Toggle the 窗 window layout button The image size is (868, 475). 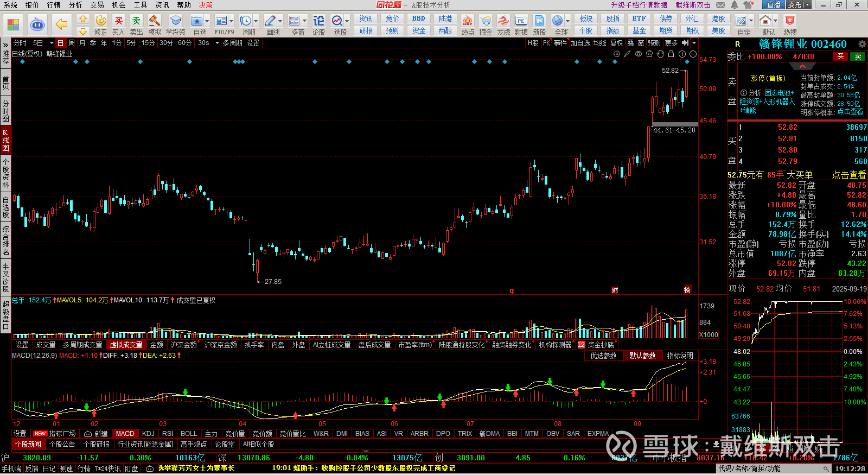(x=641, y=43)
